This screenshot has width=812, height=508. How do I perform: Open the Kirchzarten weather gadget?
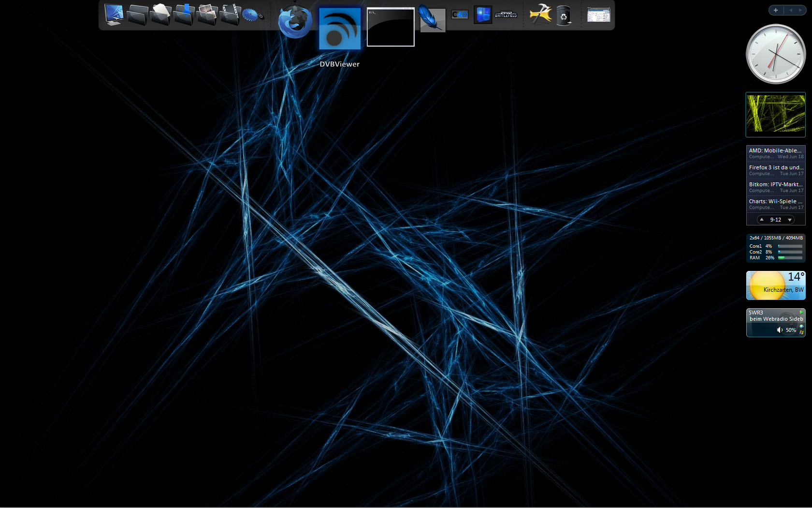pos(776,285)
